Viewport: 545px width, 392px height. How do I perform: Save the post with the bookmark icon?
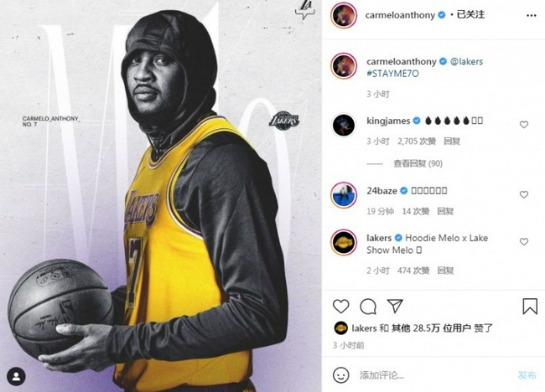530,307
